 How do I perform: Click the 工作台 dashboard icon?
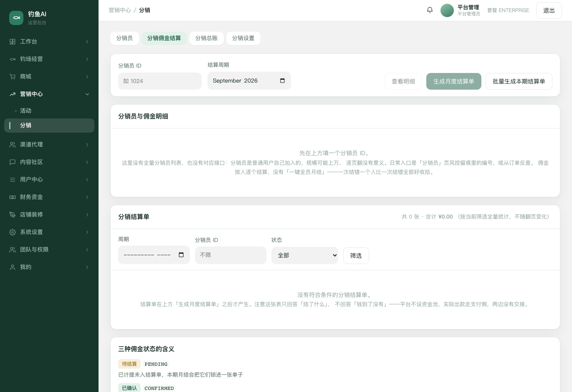point(13,42)
